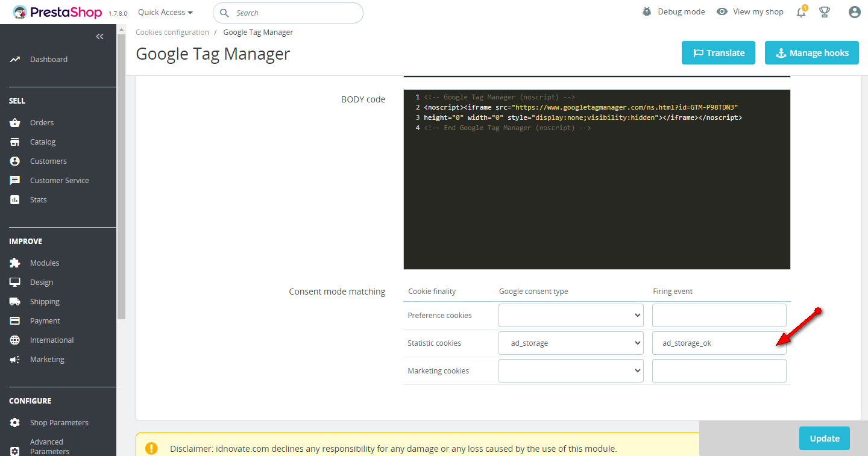The height and width of the screenshot is (456, 868).
Task: Click the Orders basket icon
Action: 15,123
